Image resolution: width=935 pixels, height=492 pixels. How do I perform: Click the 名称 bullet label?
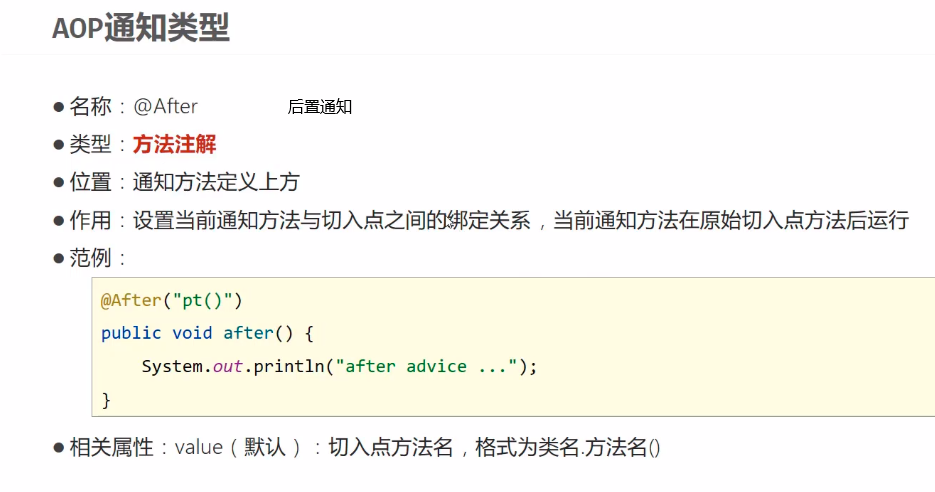pyautogui.click(x=90, y=107)
